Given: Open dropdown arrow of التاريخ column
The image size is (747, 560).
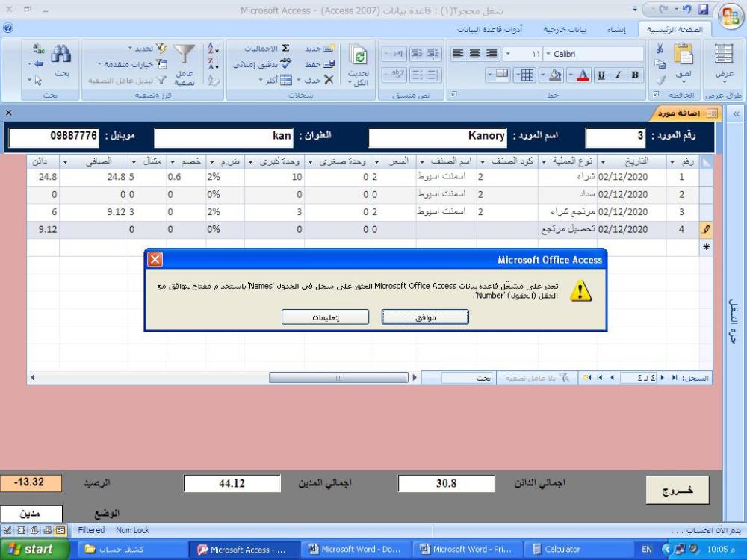Looking at the screenshot, I should coord(603,162).
